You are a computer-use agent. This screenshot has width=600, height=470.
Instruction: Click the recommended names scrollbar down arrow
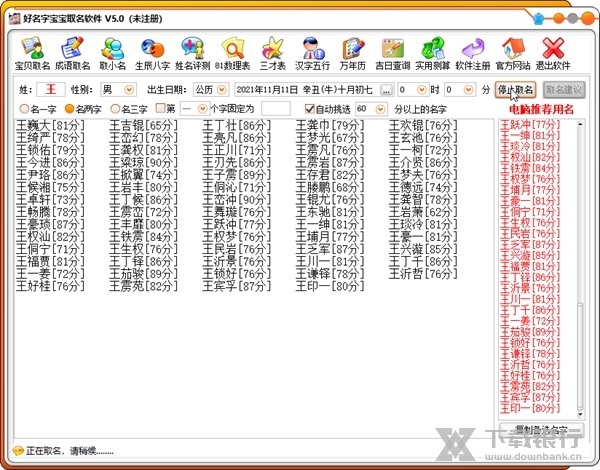580,415
